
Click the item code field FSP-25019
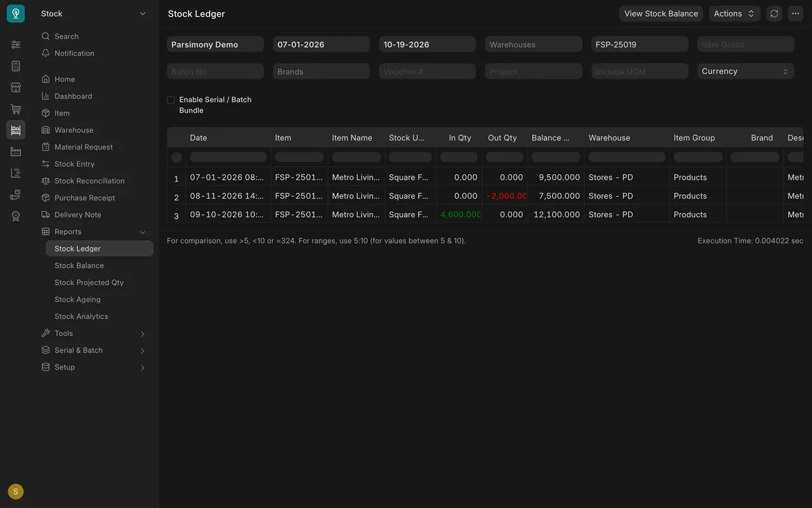639,44
